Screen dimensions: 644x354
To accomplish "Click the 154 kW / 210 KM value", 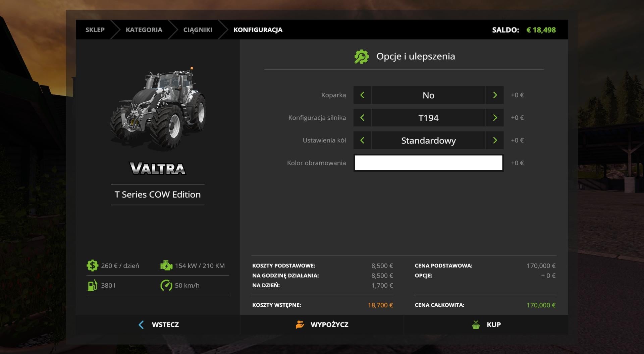I will coord(200,265).
